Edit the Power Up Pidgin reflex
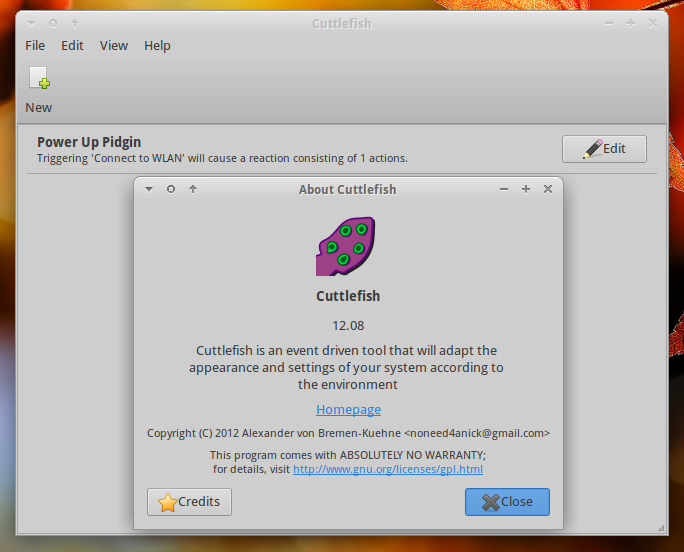The width and height of the screenshot is (684, 552). tap(604, 149)
